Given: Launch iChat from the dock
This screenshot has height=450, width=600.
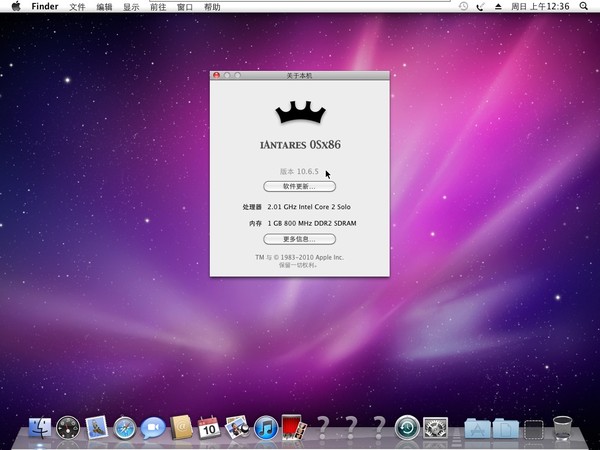Looking at the screenshot, I should [x=153, y=430].
